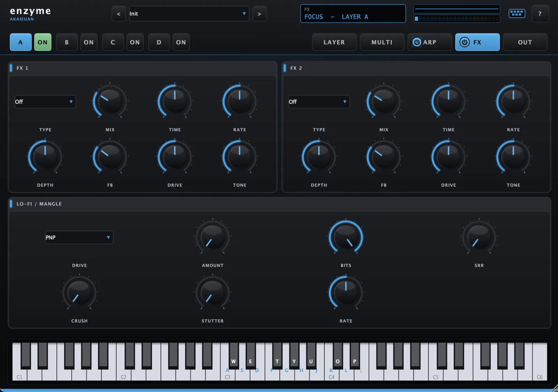Open help with the question mark
The image size is (558, 392).
coord(540,14)
